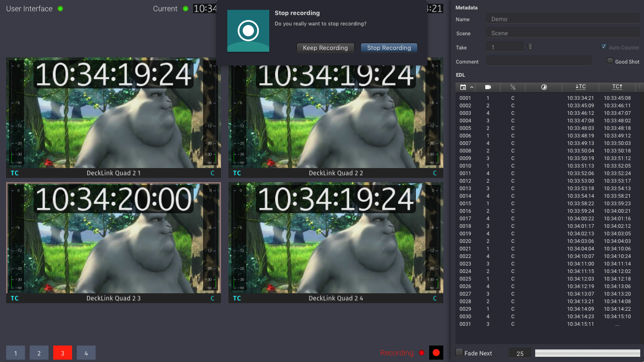The width and height of the screenshot is (644, 362).
Task: Click the sort arrow on event column
Action: pyautogui.click(x=472, y=87)
